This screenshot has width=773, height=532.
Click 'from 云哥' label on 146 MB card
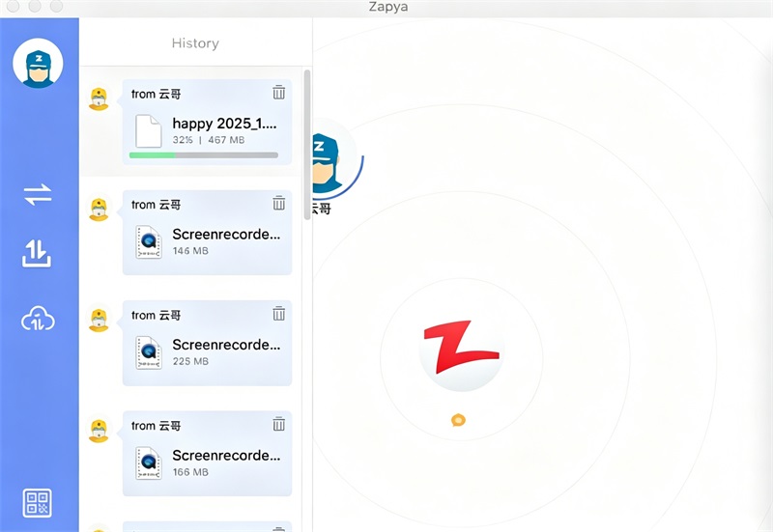[156, 205]
